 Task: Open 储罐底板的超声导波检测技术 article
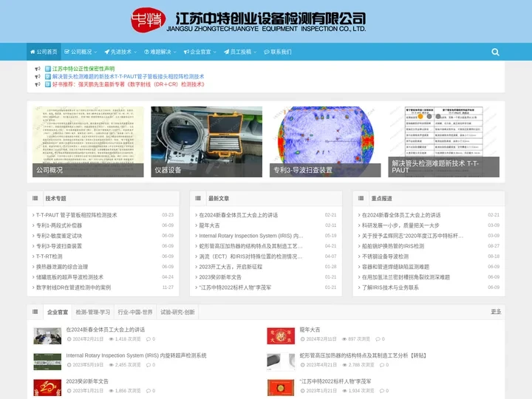(x=69, y=277)
